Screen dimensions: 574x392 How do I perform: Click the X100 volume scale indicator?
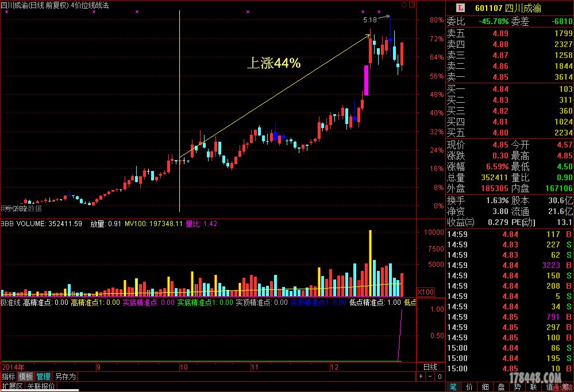(x=425, y=292)
